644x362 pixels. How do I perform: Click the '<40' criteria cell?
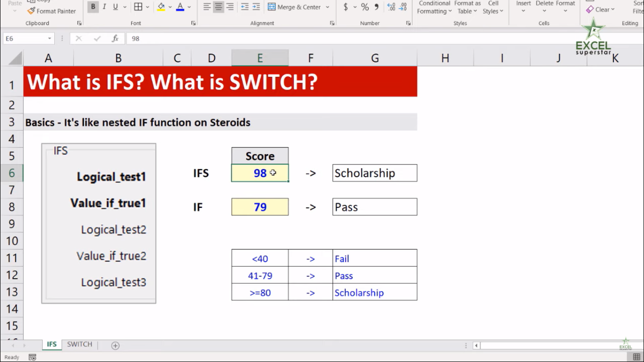260,258
